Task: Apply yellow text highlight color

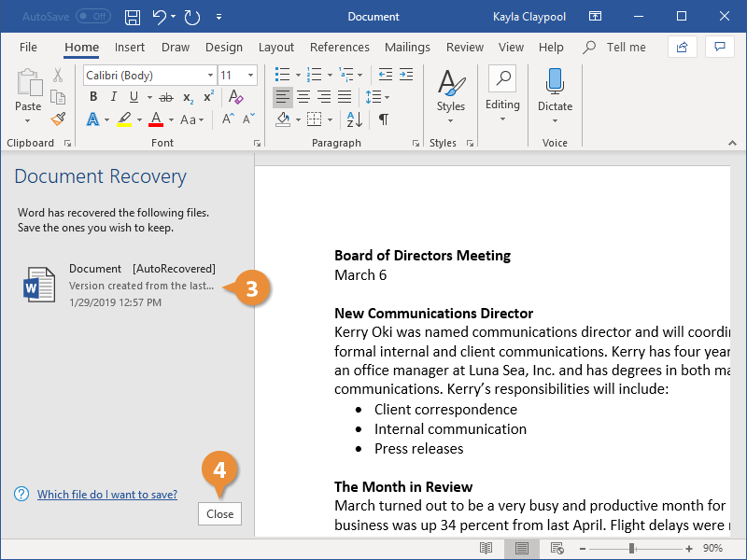Action: (124, 119)
